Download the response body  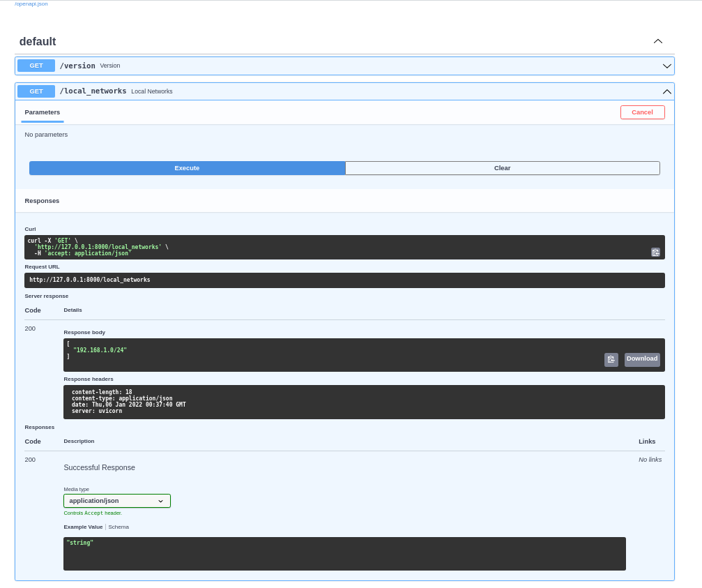coord(641,359)
